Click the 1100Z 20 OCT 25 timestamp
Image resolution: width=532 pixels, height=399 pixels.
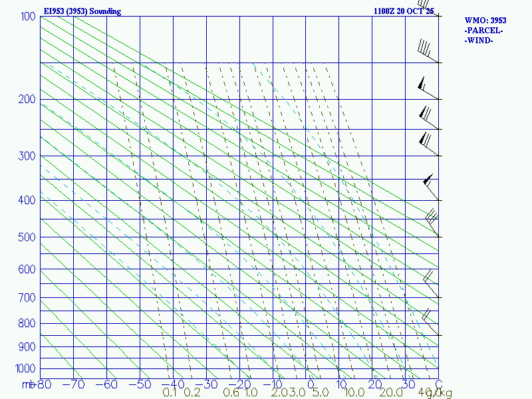(404, 11)
